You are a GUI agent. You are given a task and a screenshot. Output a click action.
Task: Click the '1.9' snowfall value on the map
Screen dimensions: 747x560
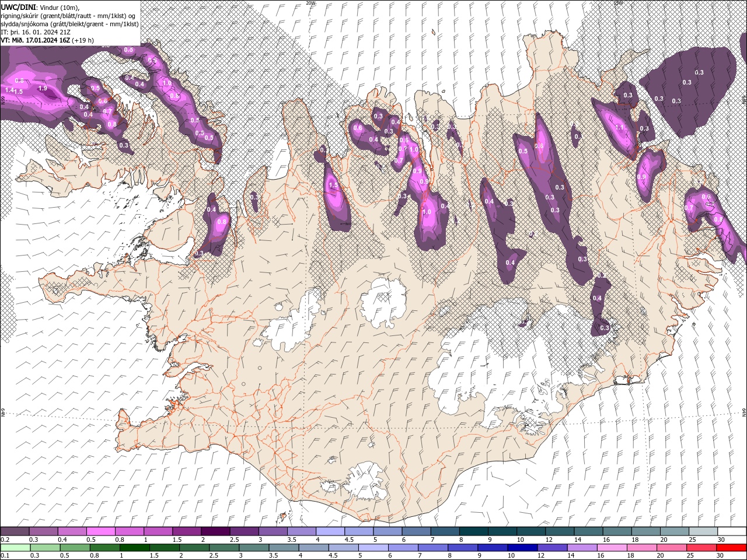pyautogui.click(x=43, y=88)
